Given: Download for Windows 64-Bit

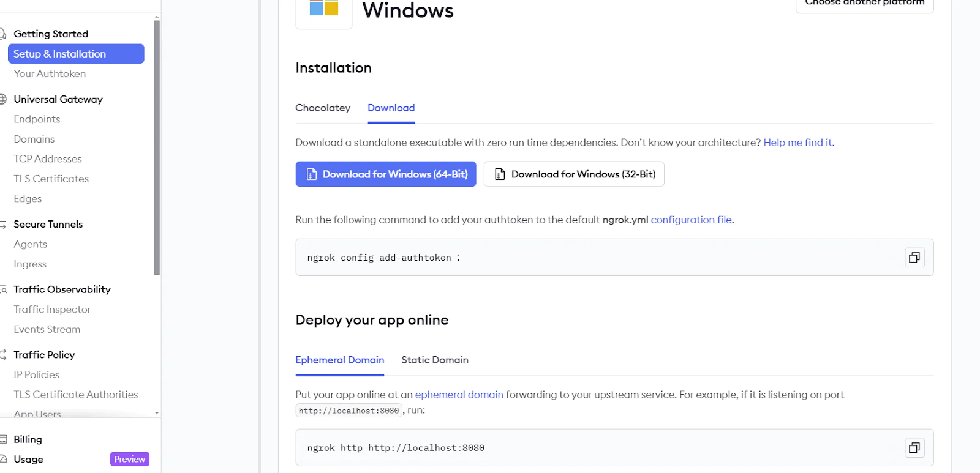Looking at the screenshot, I should (386, 174).
